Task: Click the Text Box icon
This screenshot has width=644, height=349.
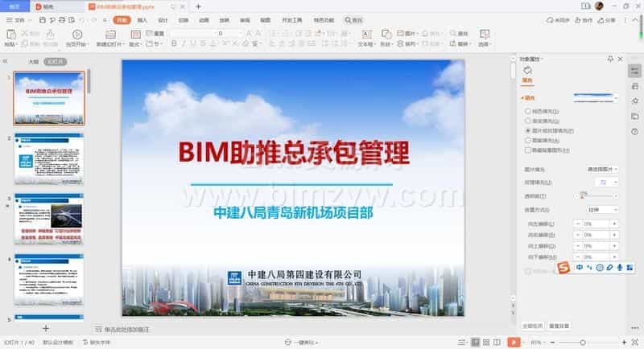Action: pos(366,35)
